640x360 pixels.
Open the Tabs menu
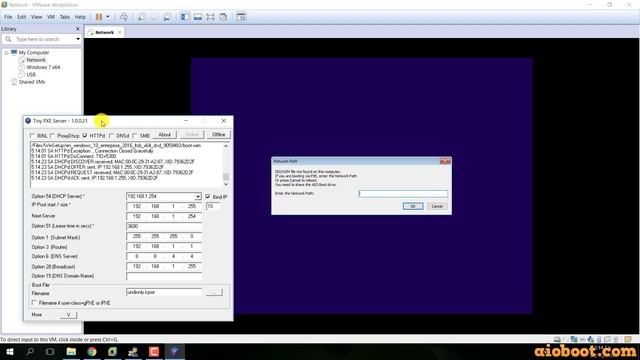[x=65, y=17]
